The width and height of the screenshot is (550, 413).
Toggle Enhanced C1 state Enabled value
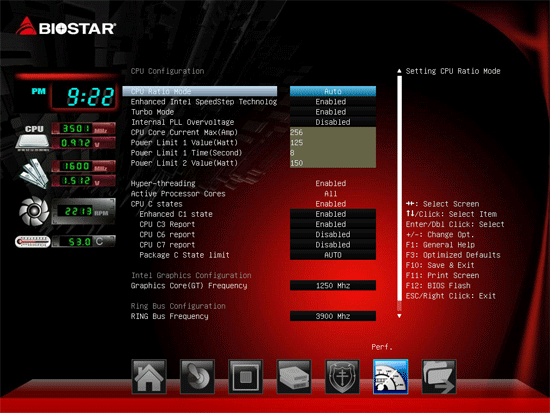tap(333, 214)
